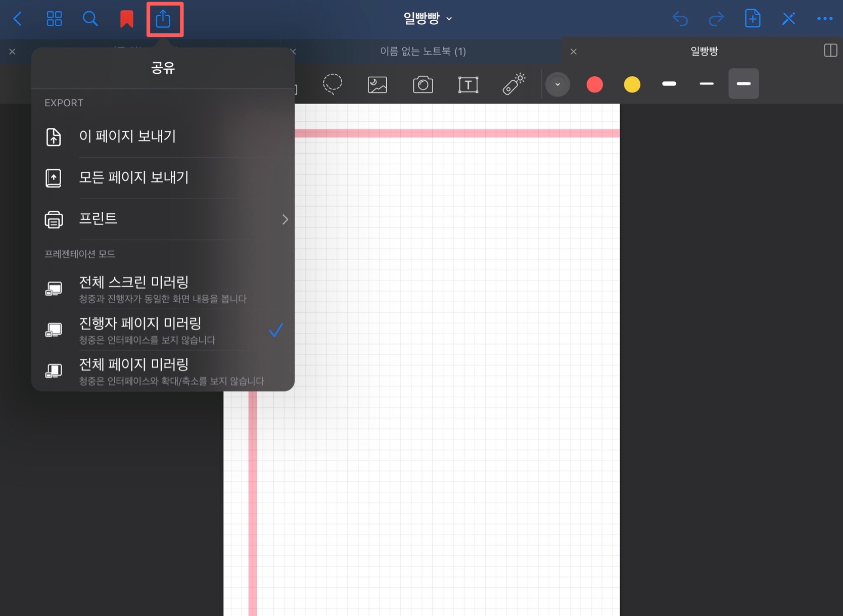Open the 프린트 option
Viewport: 843px width, 616px height.
coord(163,219)
